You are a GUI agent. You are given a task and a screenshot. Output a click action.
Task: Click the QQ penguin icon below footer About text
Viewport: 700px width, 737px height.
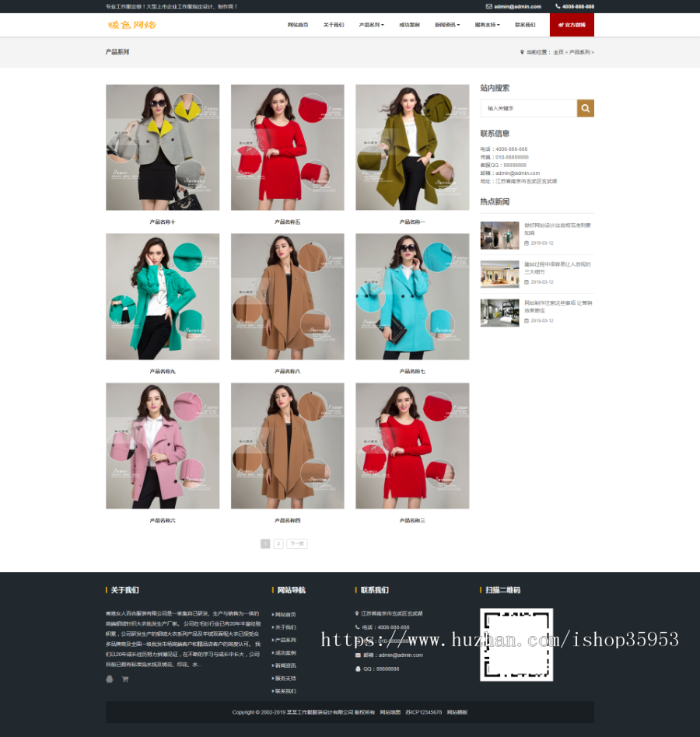pyautogui.click(x=110, y=679)
